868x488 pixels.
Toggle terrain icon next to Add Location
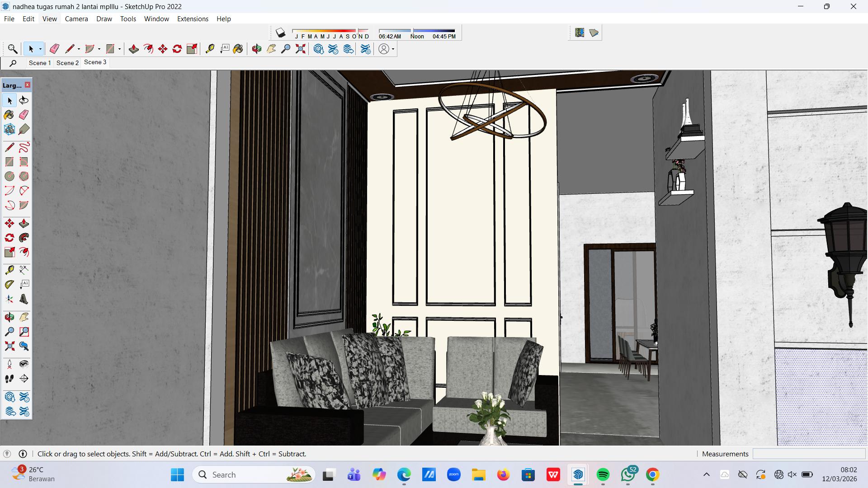coord(594,33)
